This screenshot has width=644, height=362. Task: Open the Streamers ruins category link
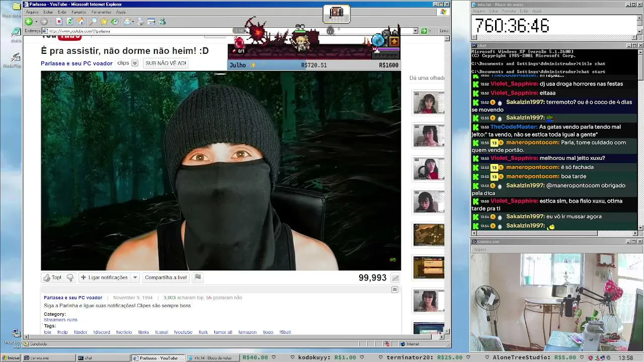(60, 320)
